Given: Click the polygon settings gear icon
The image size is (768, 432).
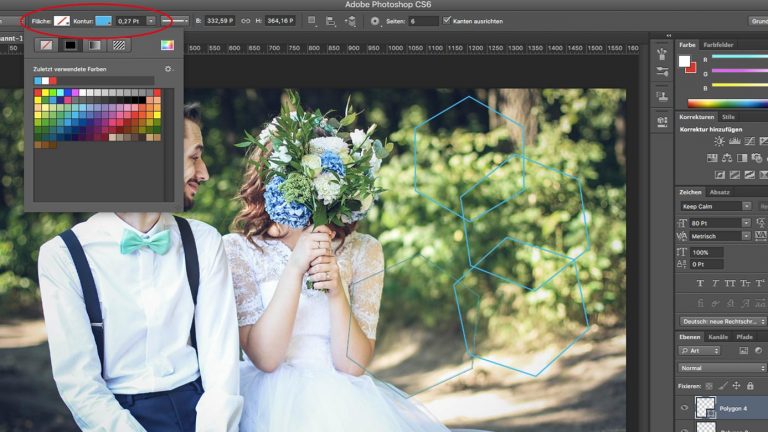Looking at the screenshot, I should 375,20.
